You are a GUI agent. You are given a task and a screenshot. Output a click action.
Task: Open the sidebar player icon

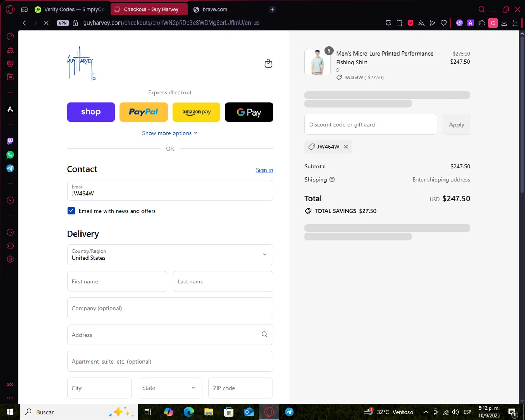pos(10,200)
